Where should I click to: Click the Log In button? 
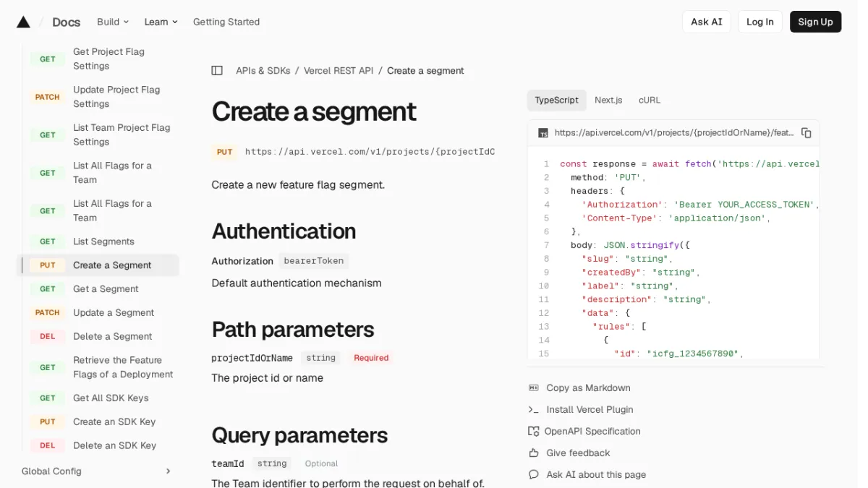coord(760,22)
